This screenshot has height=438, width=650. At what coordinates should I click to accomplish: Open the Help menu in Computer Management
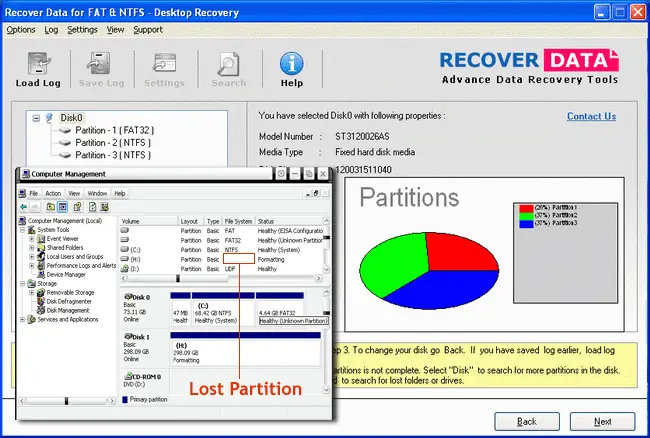click(120, 194)
